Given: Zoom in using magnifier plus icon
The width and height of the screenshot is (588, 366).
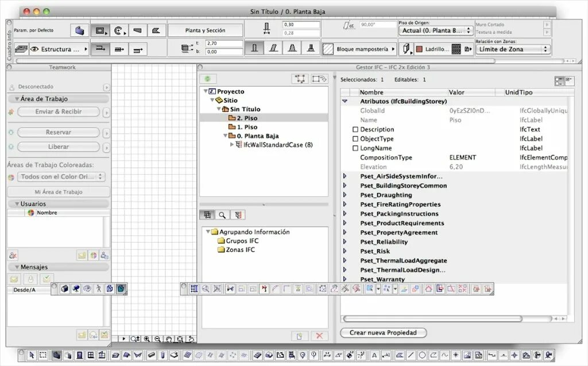Looking at the screenshot, I should pos(146,339).
